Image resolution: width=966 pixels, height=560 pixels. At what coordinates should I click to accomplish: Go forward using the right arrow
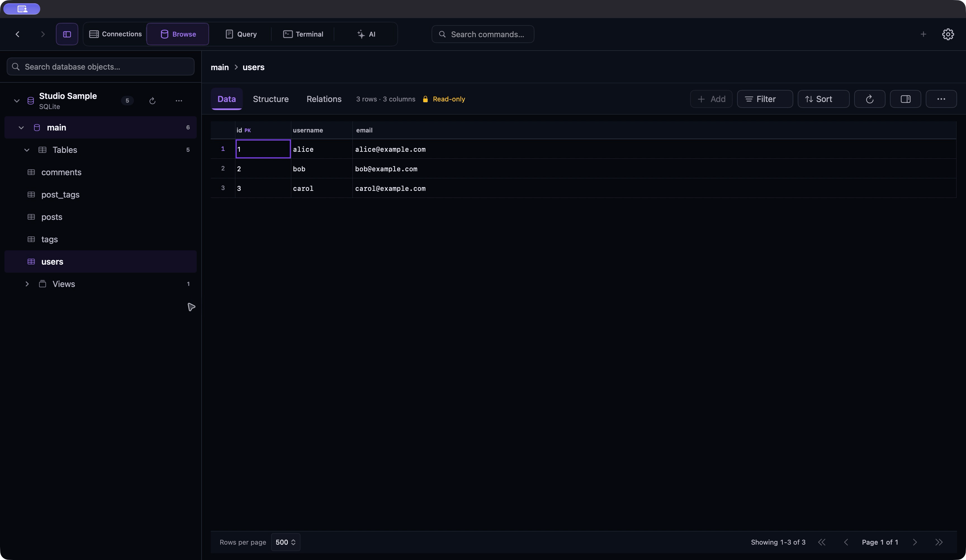click(42, 34)
